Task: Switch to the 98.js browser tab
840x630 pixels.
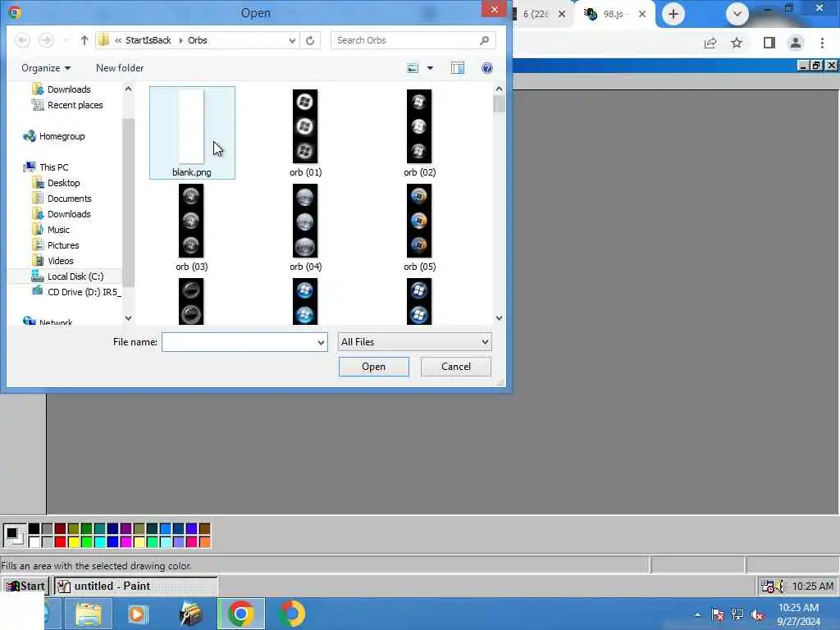Action: tap(614, 14)
